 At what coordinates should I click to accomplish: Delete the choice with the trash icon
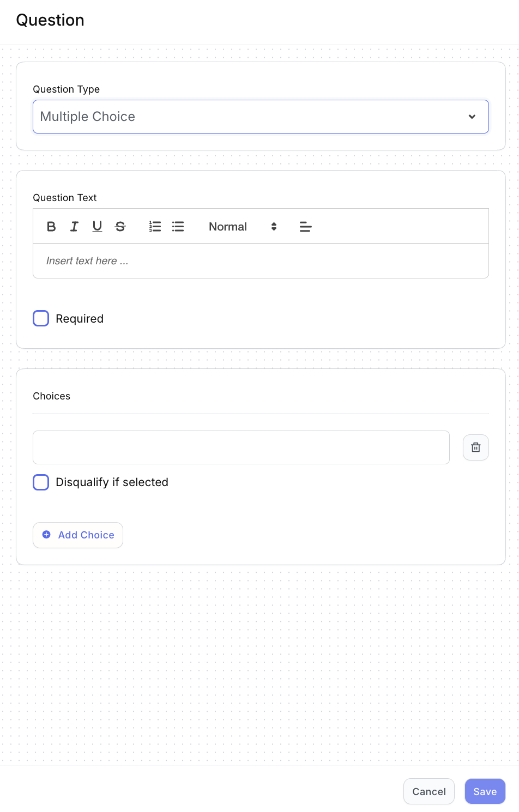(x=476, y=447)
